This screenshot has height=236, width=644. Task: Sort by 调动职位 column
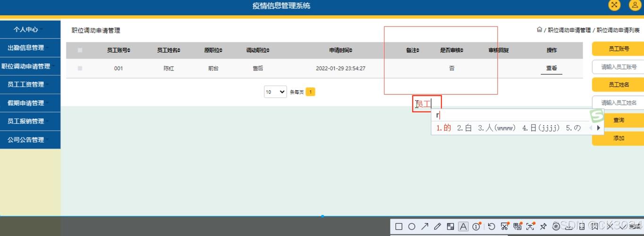click(x=258, y=50)
